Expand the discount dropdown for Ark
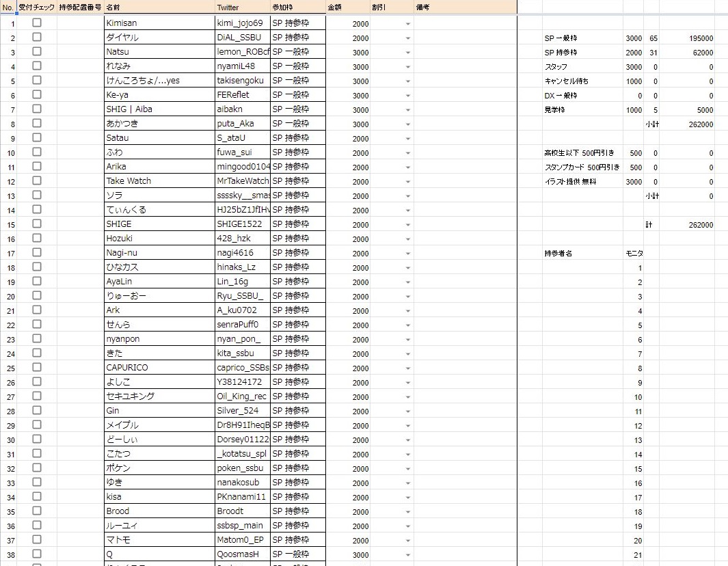728x566 pixels. (x=407, y=310)
